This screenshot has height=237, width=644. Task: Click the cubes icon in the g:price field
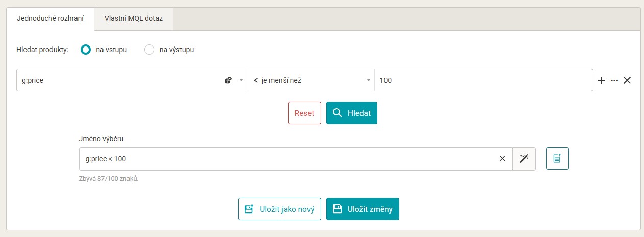pyautogui.click(x=228, y=80)
